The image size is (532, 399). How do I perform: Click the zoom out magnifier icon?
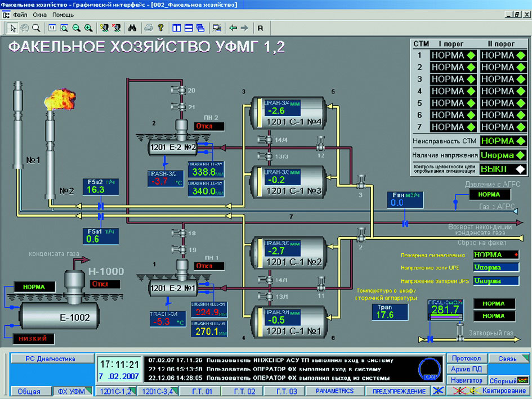(x=76, y=27)
